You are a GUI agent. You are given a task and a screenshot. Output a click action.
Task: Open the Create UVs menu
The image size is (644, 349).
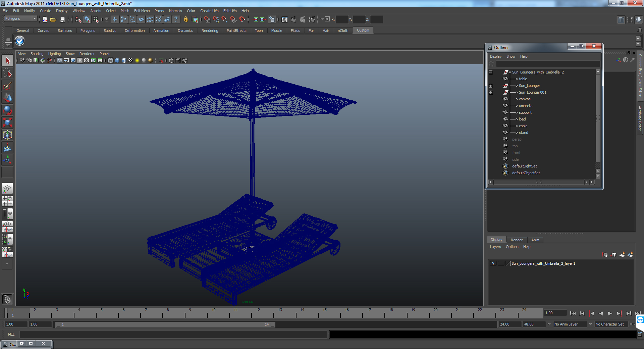pyautogui.click(x=209, y=11)
